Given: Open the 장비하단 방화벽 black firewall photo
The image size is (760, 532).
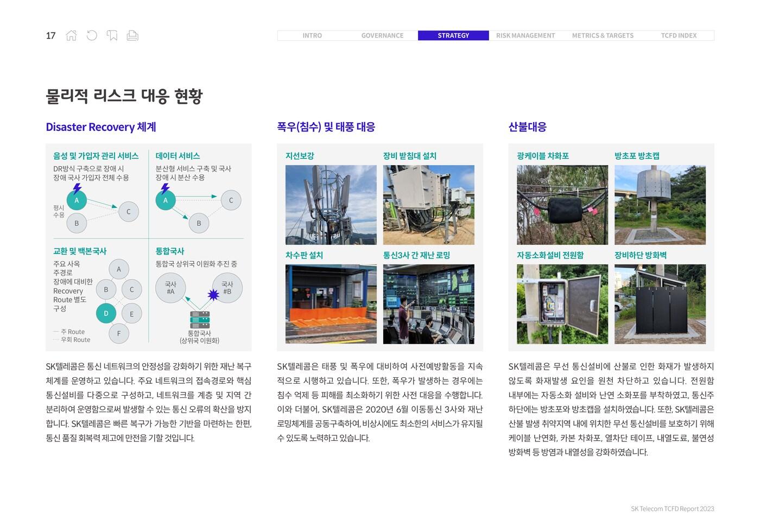Looking at the screenshot, I should coord(660,304).
